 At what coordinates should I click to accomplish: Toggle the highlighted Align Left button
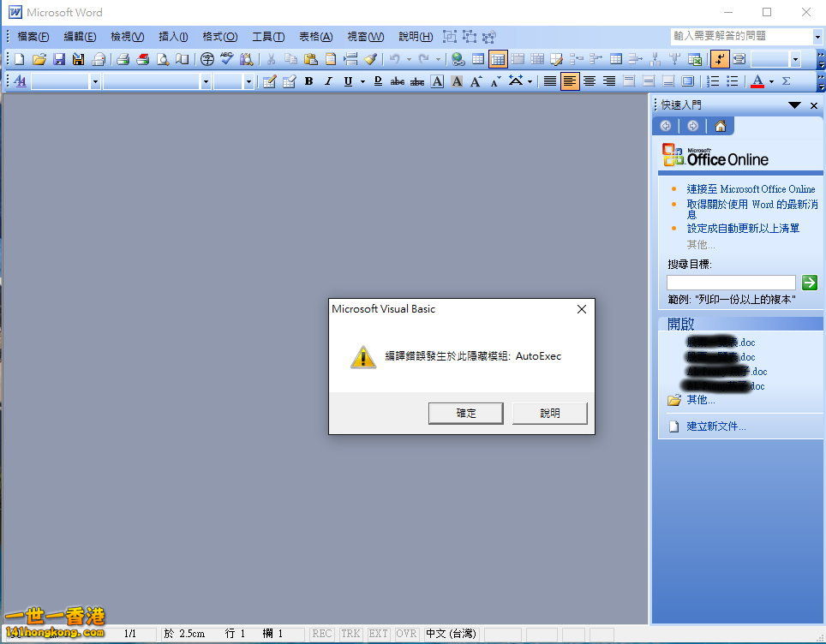570,81
